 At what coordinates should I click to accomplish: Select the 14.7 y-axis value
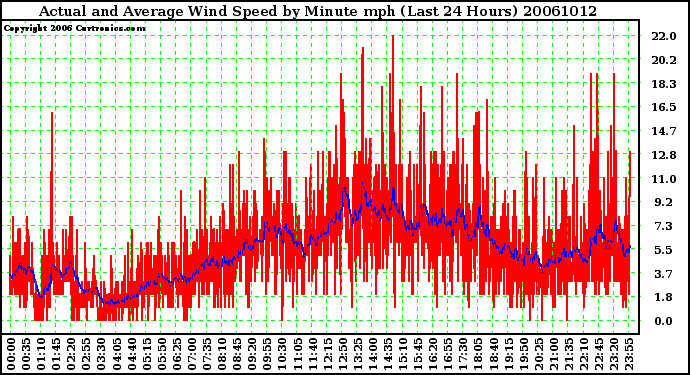(x=664, y=131)
